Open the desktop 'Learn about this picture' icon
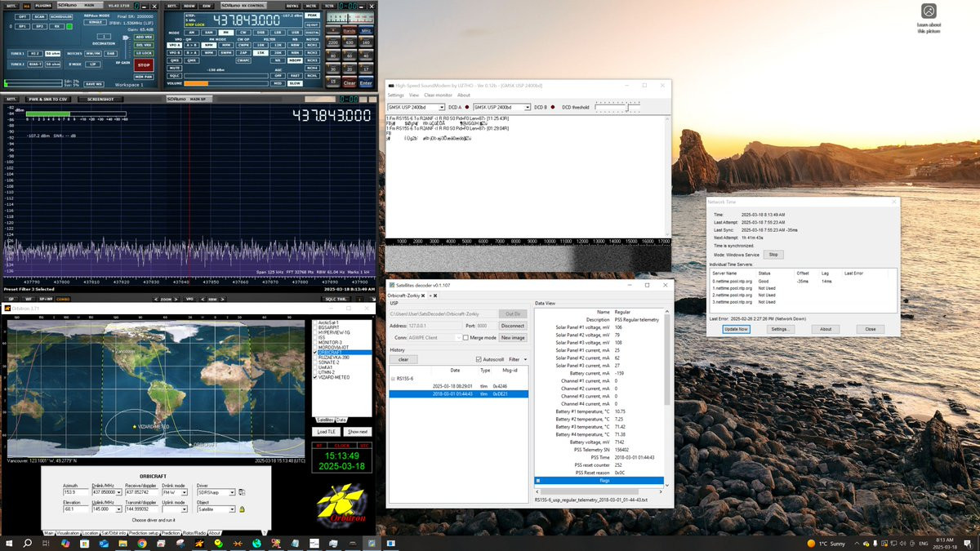 (x=929, y=17)
